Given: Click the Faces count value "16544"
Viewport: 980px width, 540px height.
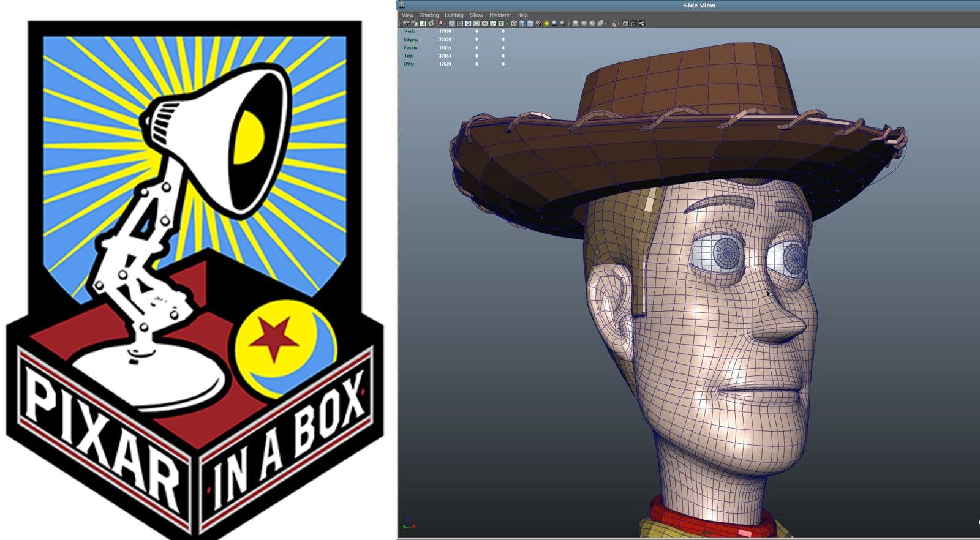Looking at the screenshot, I should click(445, 47).
